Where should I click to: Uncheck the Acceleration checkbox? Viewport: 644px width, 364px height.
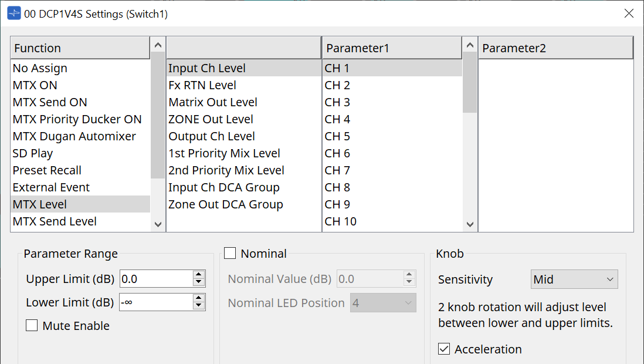(444, 349)
